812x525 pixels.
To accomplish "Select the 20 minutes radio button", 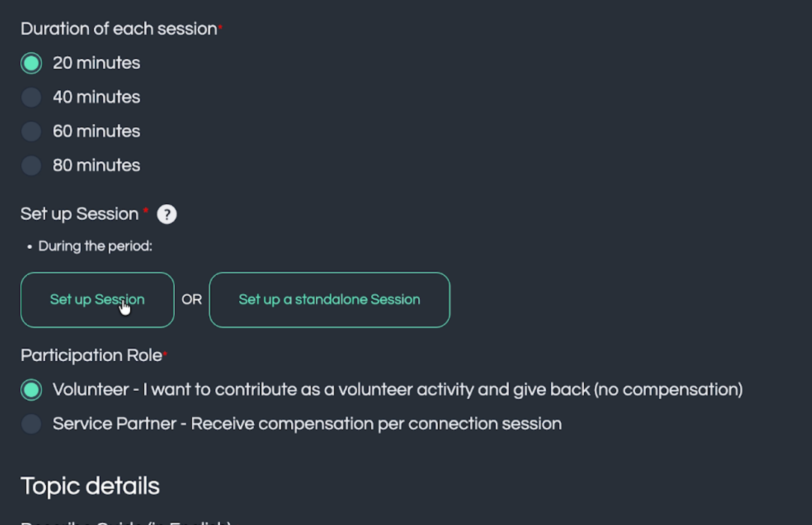I will pyautogui.click(x=32, y=63).
